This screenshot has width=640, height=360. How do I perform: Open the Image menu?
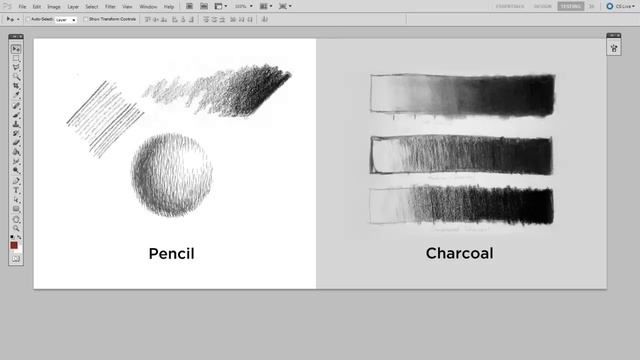pos(54,7)
